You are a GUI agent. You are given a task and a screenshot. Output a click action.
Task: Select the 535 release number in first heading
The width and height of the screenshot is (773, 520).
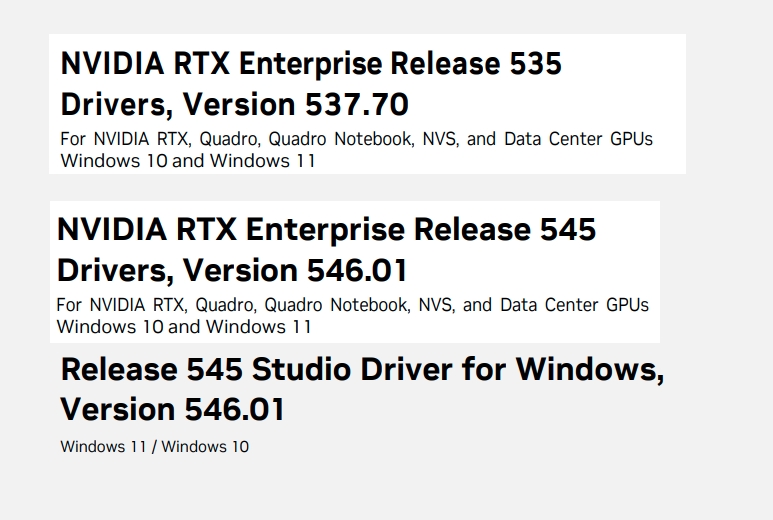tap(535, 64)
